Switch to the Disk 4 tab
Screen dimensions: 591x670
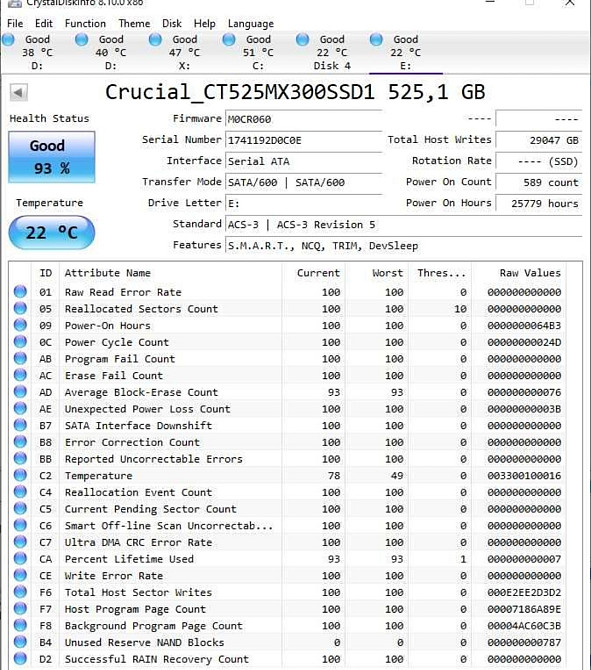(x=332, y=52)
